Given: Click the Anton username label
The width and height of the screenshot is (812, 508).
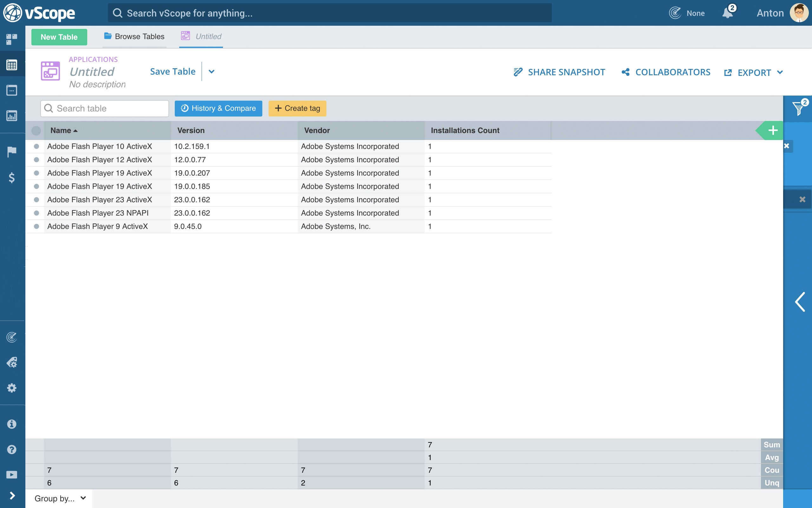Looking at the screenshot, I should [770, 13].
